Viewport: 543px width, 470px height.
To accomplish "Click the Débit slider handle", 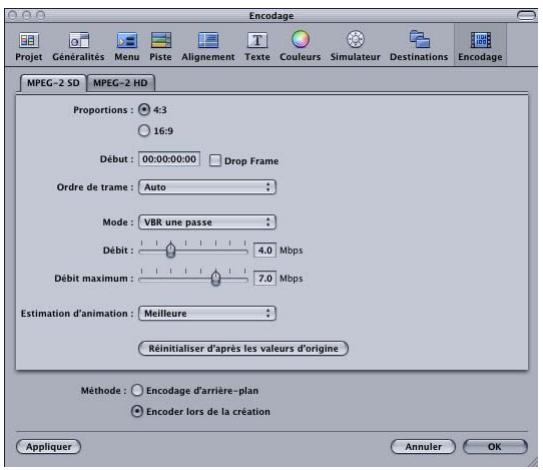I will pos(170,250).
